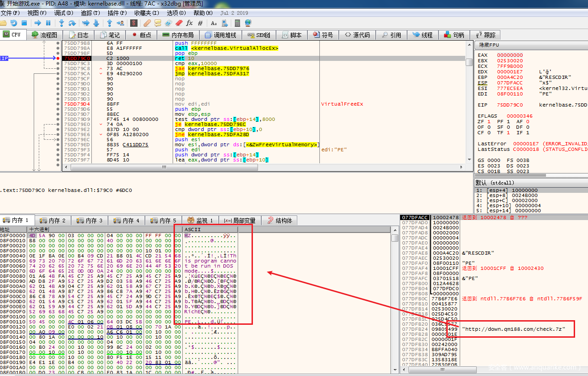Screen dimensions: 588x376
Task: Click the patches band-aid toolbar icon
Action: pos(147,23)
